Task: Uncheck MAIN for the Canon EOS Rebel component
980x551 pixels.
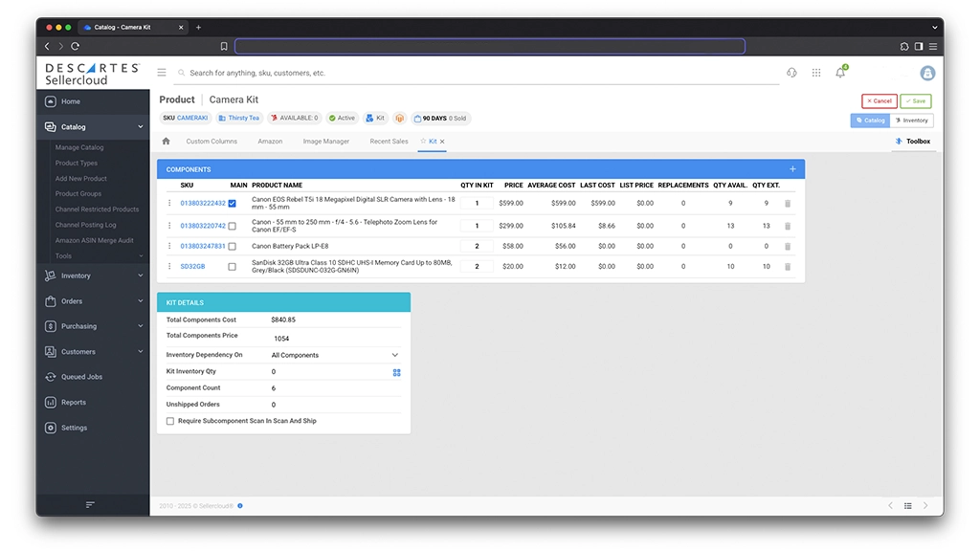Action: [x=232, y=204]
